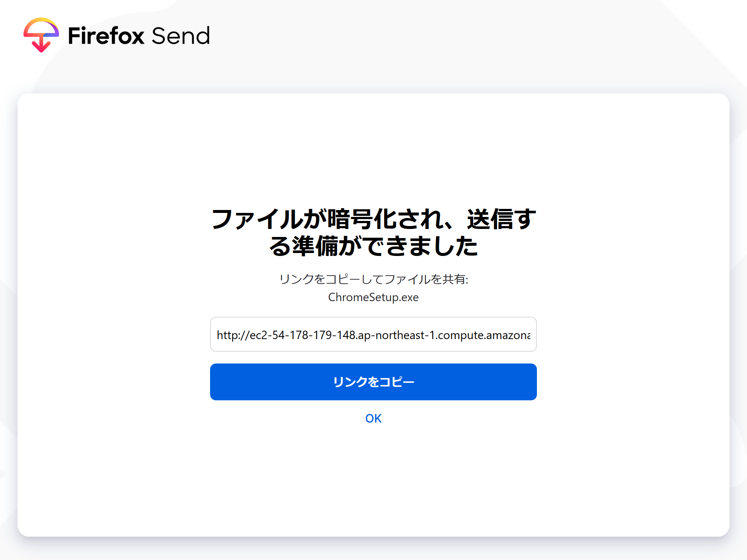Click the る準備ができました heading line
This screenshot has width=747, height=560.
pyautogui.click(x=373, y=246)
